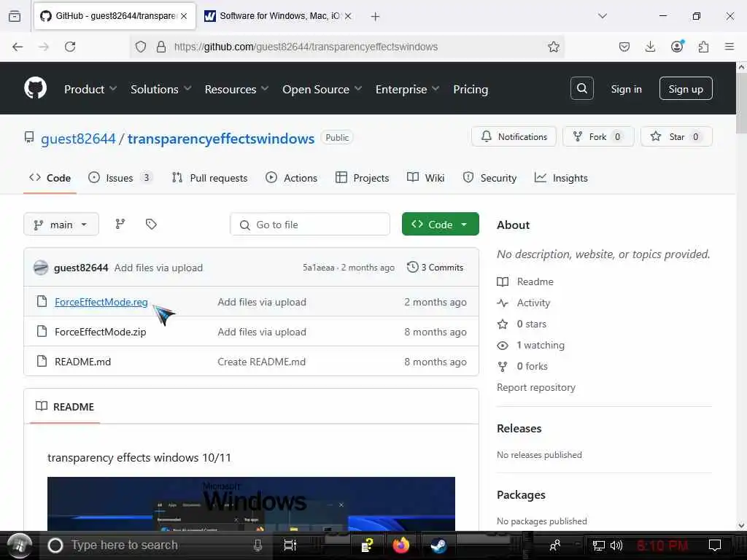The image size is (747, 560).
Task: Open the notification center icon
Action: 715,545
